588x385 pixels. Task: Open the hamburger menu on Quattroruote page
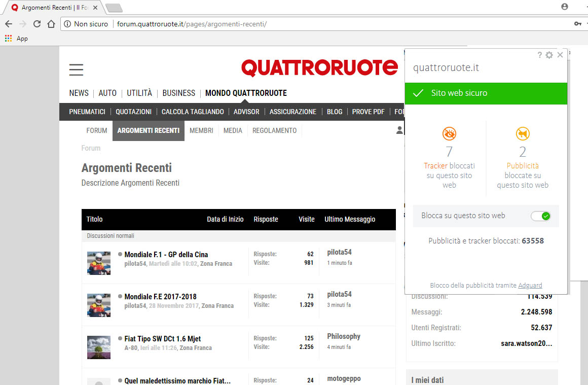[76, 70]
